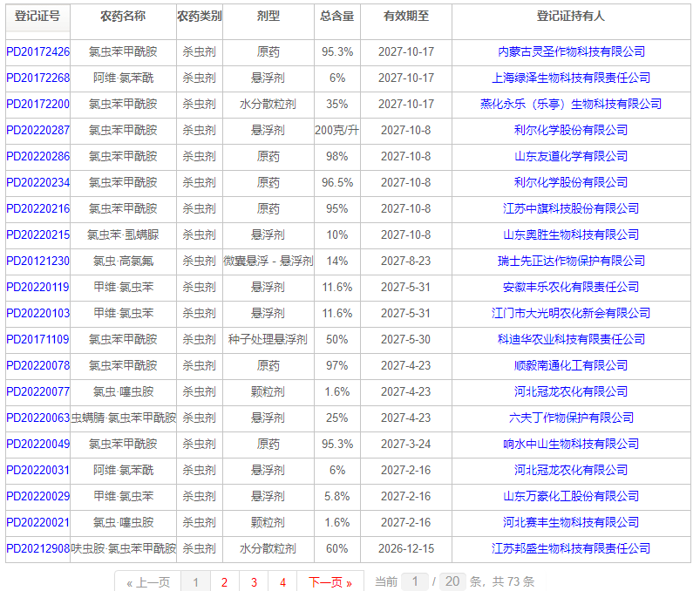Open holder 河北赛丰生物科技有限公司
Viewport: 700px width, 591px height.
(571, 523)
